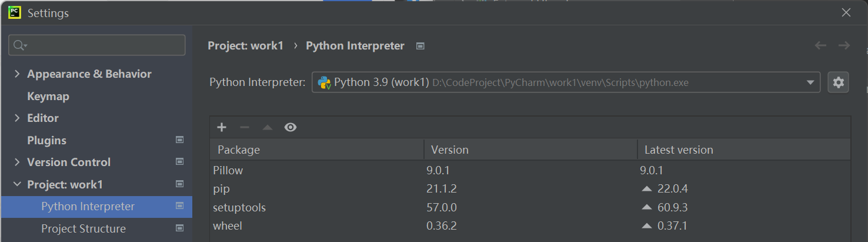
Task: Click upgrade arrow next to setuptools 60.9.3
Action: click(x=647, y=207)
